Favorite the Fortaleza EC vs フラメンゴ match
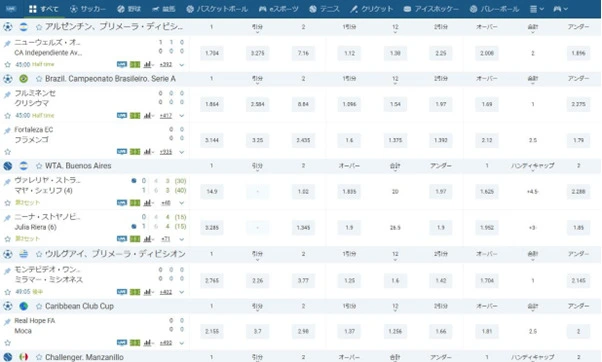This screenshot has height=362, width=602. point(7,152)
